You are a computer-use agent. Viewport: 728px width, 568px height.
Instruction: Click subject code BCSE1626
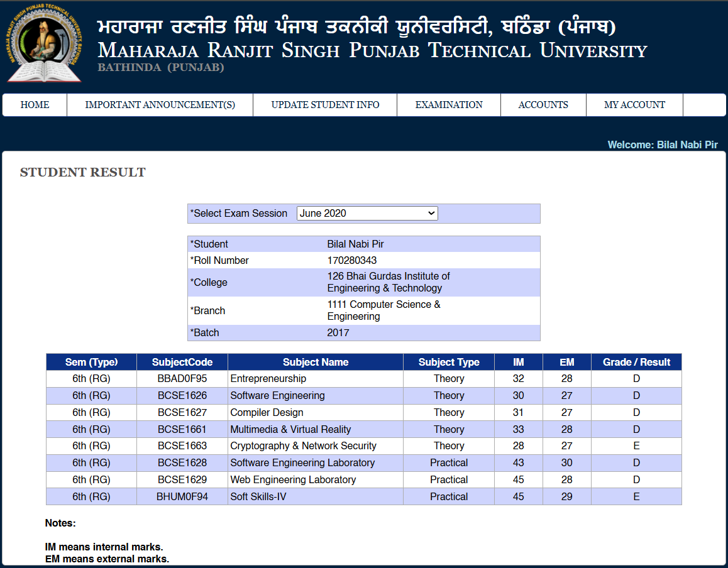pos(182,396)
